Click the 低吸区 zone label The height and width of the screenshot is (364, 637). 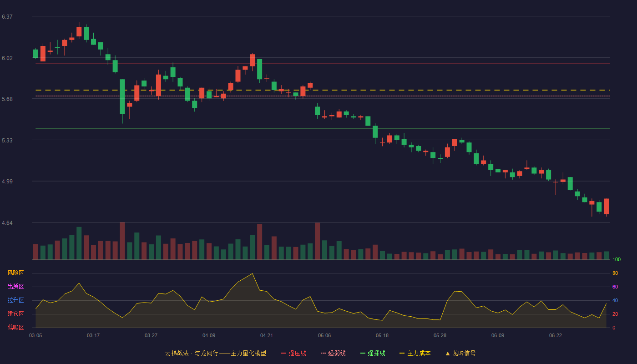tap(15, 327)
